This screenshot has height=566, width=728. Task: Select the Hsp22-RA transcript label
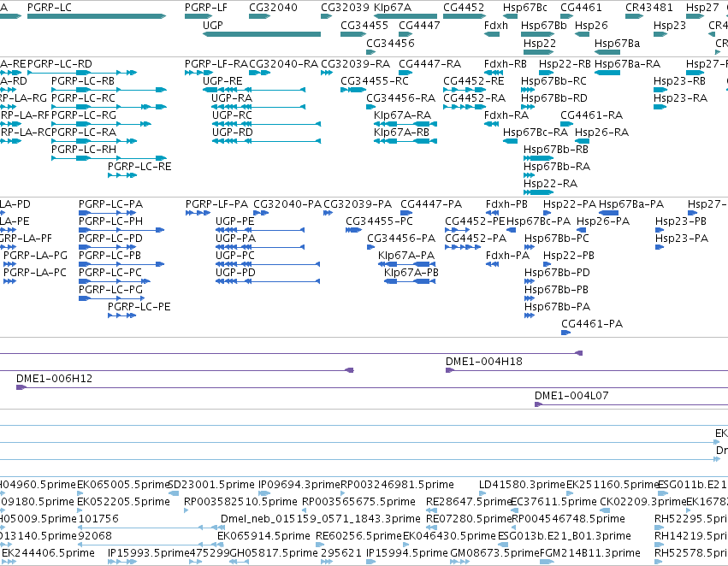[551, 184]
